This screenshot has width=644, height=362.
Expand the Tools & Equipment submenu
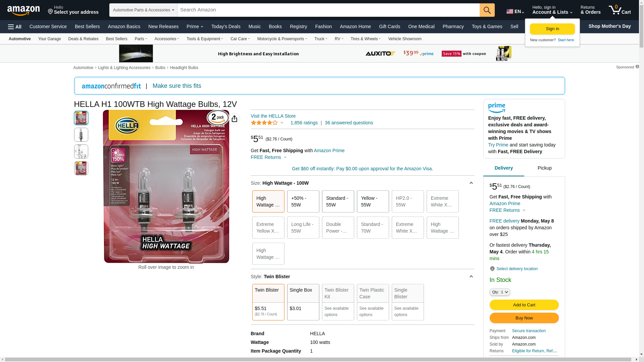pyautogui.click(x=205, y=39)
